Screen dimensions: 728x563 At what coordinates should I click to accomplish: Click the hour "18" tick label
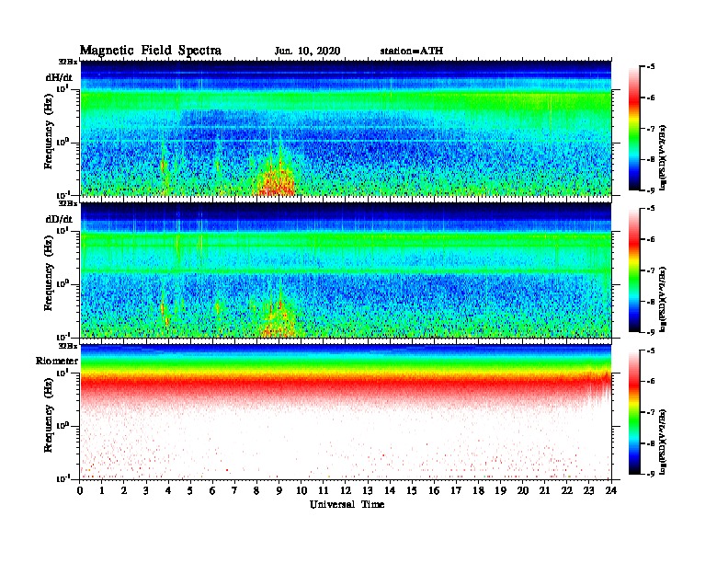tap(478, 490)
